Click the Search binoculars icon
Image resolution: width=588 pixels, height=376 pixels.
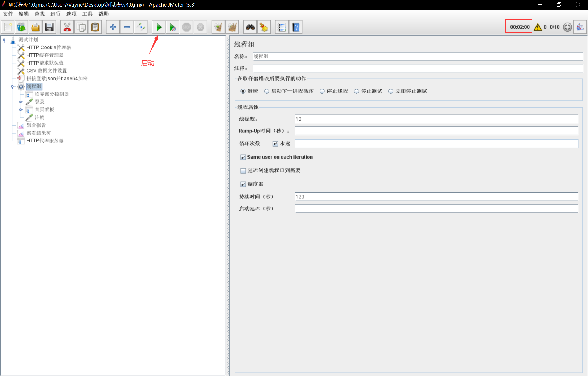point(250,27)
